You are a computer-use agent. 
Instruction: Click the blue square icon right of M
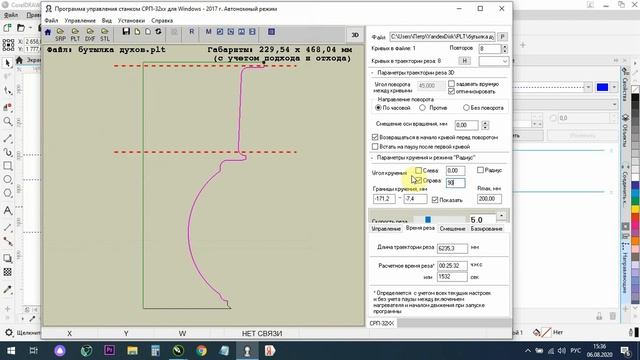click(220, 31)
